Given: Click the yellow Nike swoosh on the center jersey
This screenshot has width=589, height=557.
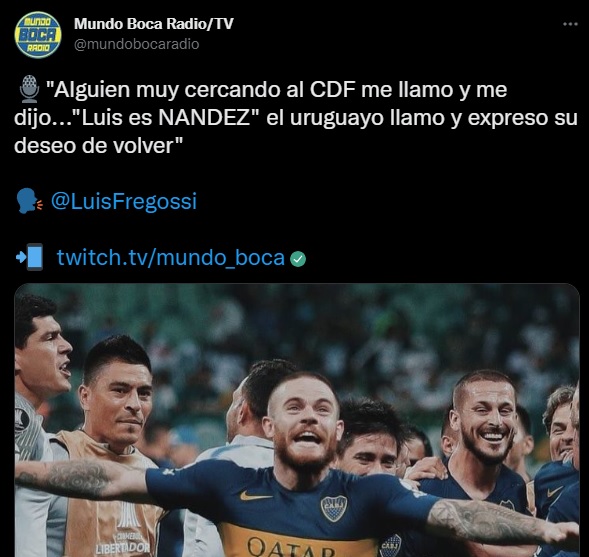Looking at the screenshot, I should tap(255, 496).
